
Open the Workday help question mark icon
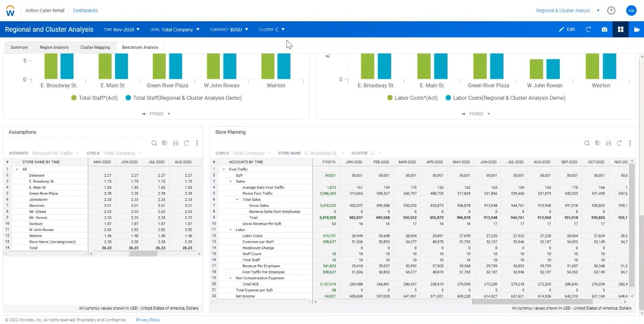click(x=611, y=10)
